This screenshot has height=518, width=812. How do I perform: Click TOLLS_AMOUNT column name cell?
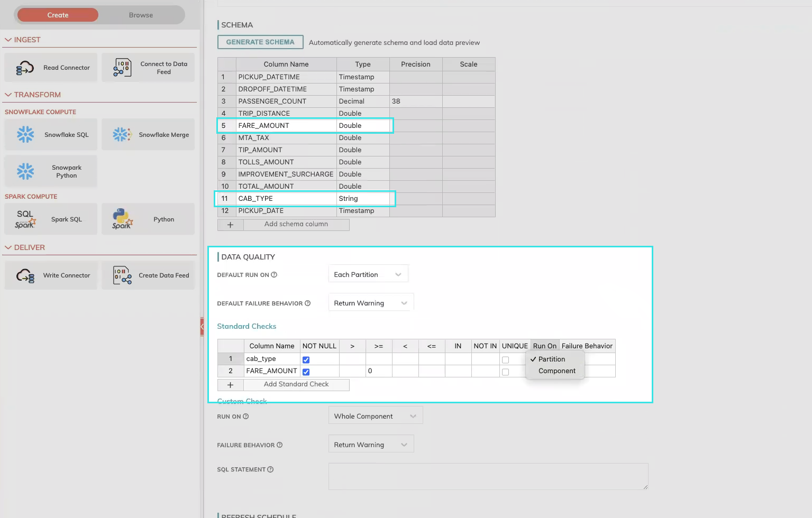286,162
